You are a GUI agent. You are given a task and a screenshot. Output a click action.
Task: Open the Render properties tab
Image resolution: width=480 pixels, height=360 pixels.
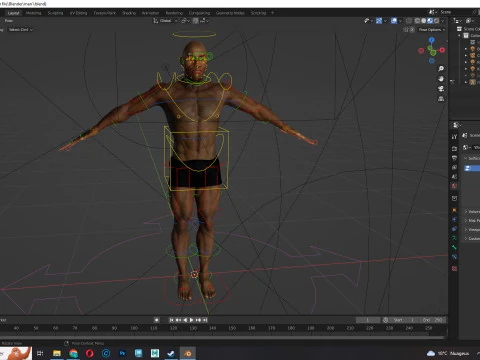pyautogui.click(x=454, y=149)
